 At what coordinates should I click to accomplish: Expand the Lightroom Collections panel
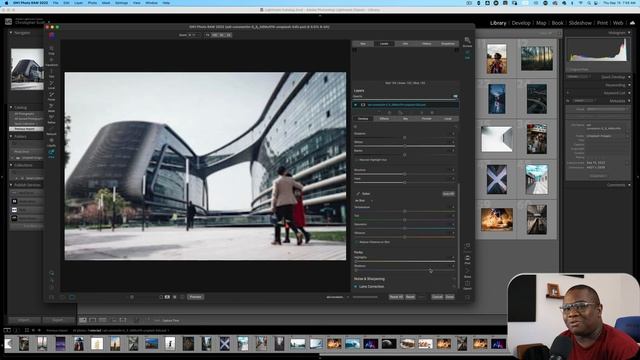coord(11,165)
